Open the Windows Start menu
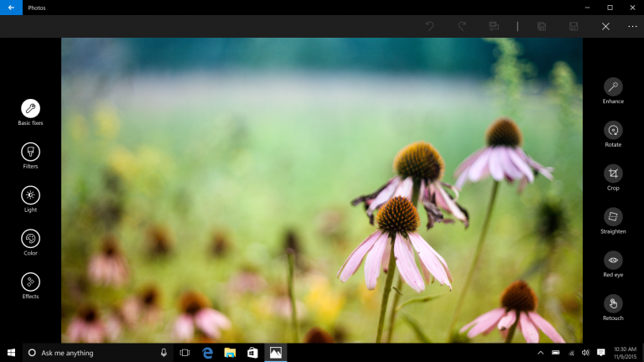The height and width of the screenshot is (362, 644). 12,353
